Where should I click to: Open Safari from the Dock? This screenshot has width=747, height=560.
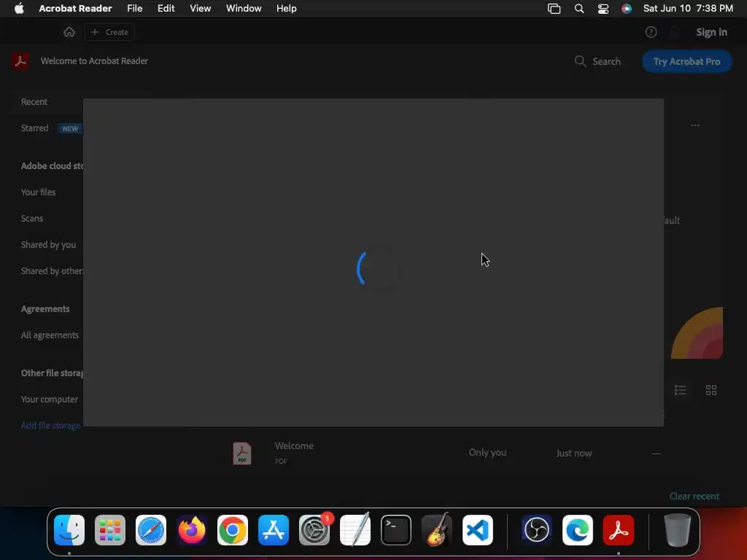(151, 530)
